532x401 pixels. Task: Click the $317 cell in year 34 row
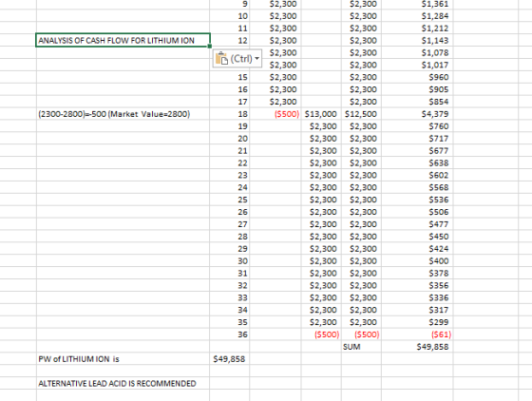point(417,310)
